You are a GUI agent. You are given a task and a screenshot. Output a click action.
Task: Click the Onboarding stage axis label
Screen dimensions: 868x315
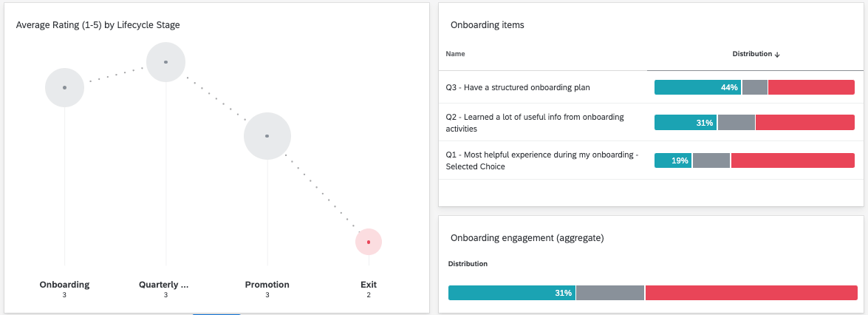64,285
